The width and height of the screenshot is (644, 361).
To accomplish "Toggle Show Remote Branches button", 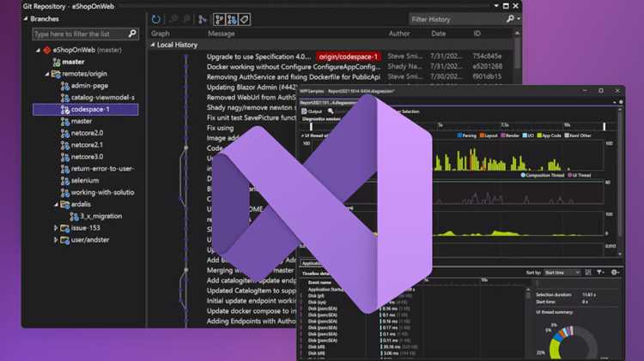I will 232,19.
